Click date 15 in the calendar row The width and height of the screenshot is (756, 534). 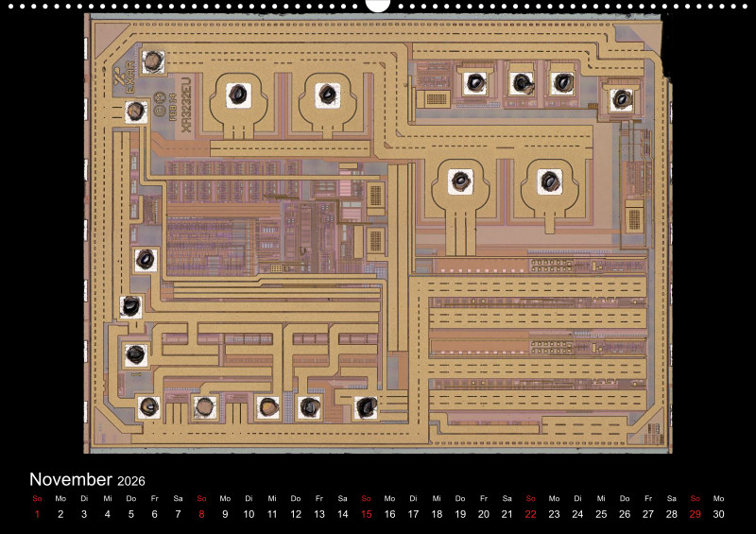(366, 514)
